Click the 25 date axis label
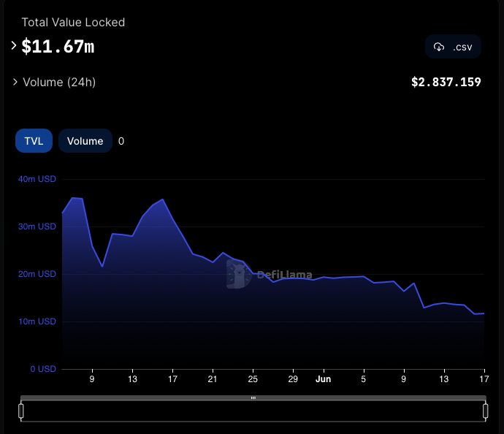The image size is (504, 434). [253, 379]
